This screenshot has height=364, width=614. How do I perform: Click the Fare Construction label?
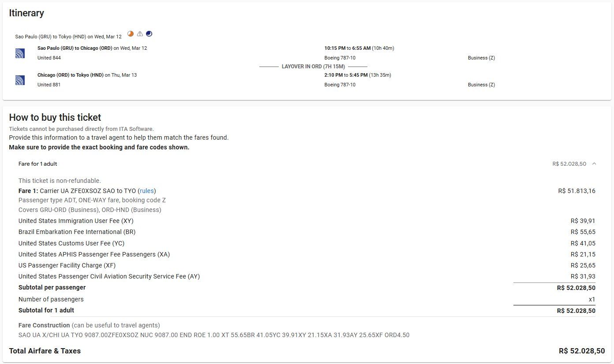tap(44, 325)
